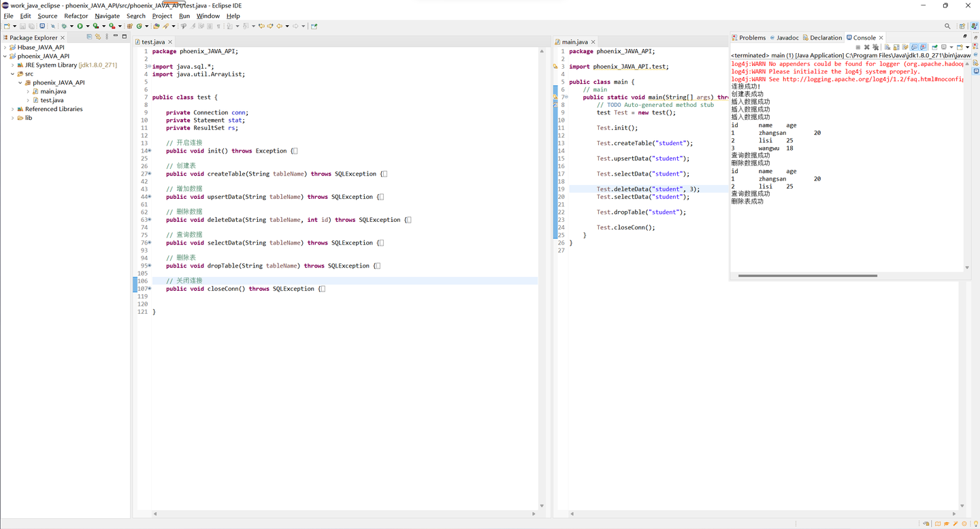Toggle Link with Editor in Package Explorer

tap(98, 37)
